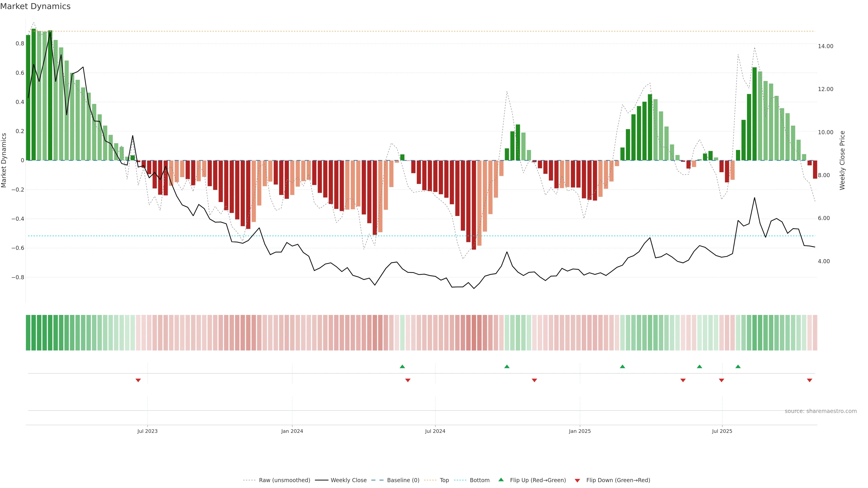The image size is (868, 488).
Task: Click the Jan 2025 x-axis label
Action: click(x=580, y=431)
